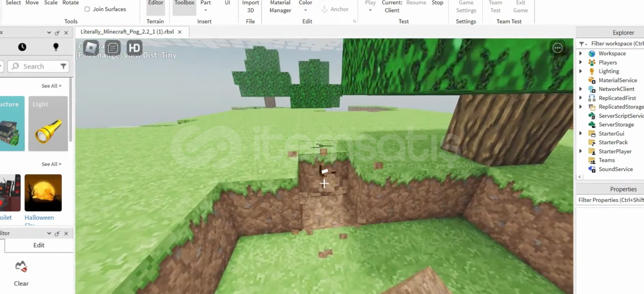This screenshot has width=644, height=294.
Task: Click the Clear terrain tool icon
Action: (21, 267)
